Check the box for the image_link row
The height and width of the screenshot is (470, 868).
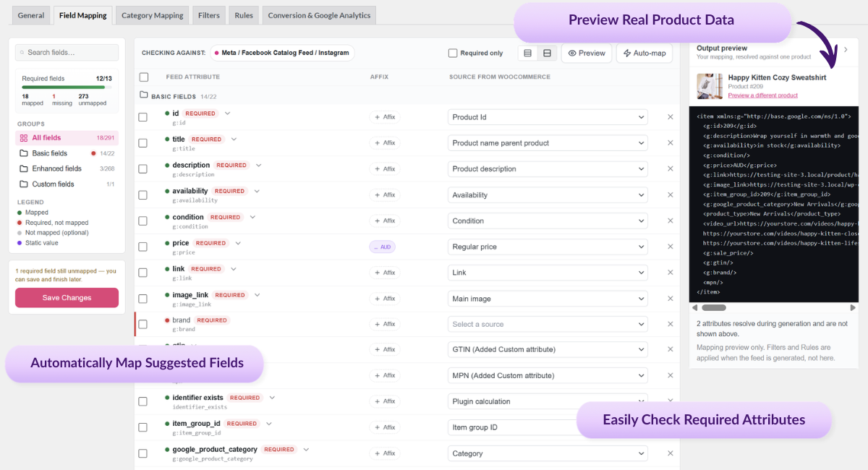tap(143, 299)
